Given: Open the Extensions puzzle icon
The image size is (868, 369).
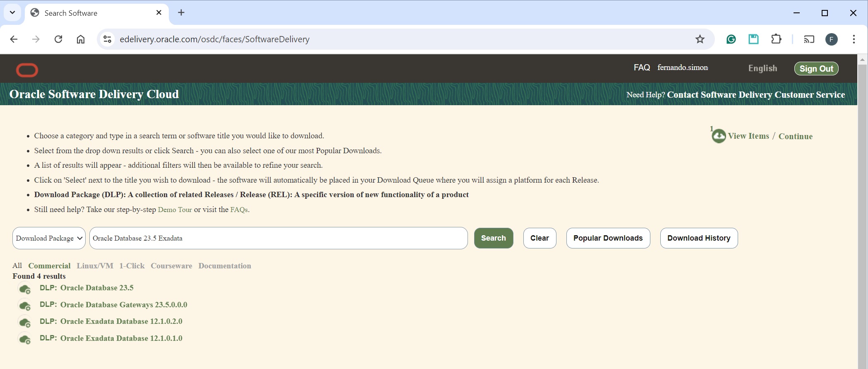Looking at the screenshot, I should [x=776, y=39].
